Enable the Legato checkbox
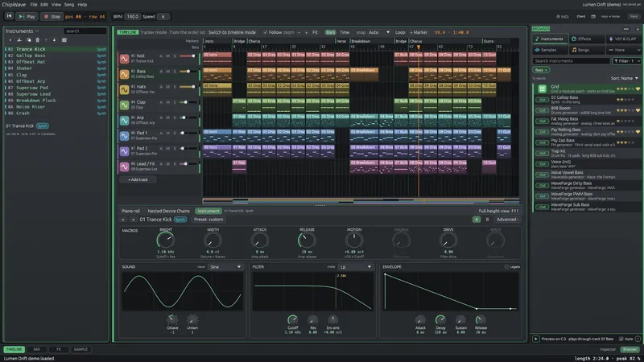Image resolution: width=644 pixels, height=362 pixels. point(506,267)
